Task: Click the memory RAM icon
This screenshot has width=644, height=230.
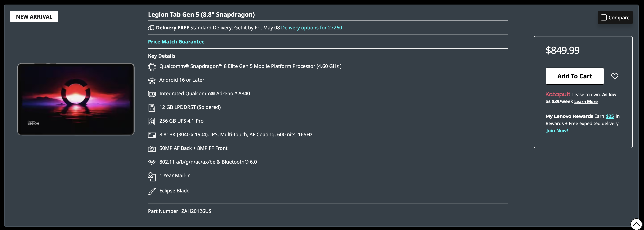Action: (x=151, y=108)
